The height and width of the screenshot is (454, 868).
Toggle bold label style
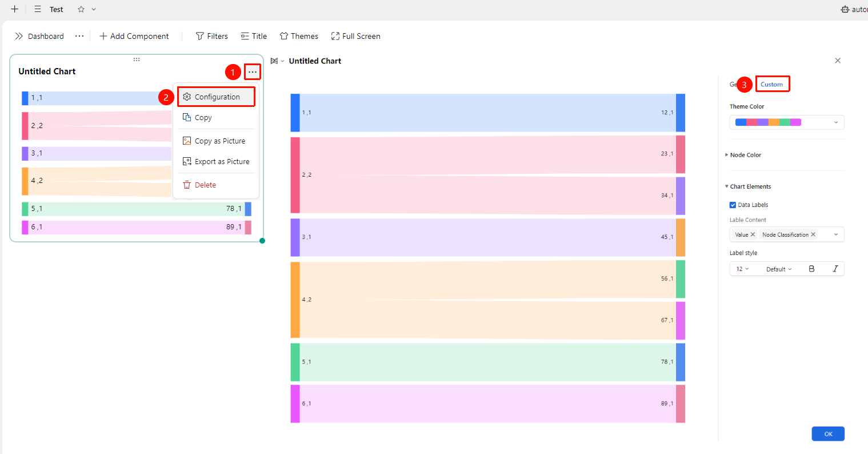(811, 269)
